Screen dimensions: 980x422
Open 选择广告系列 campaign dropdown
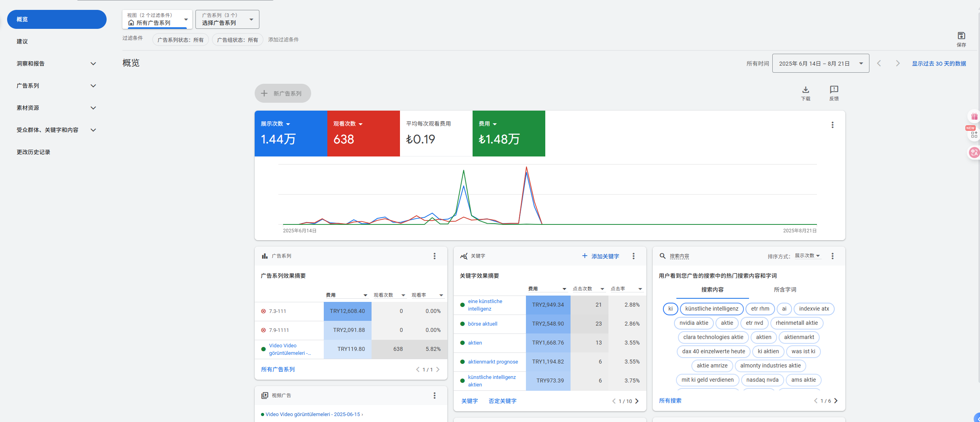point(227,19)
